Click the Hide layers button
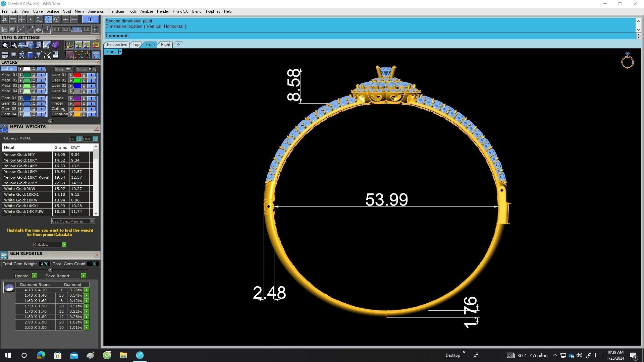 coord(64,69)
